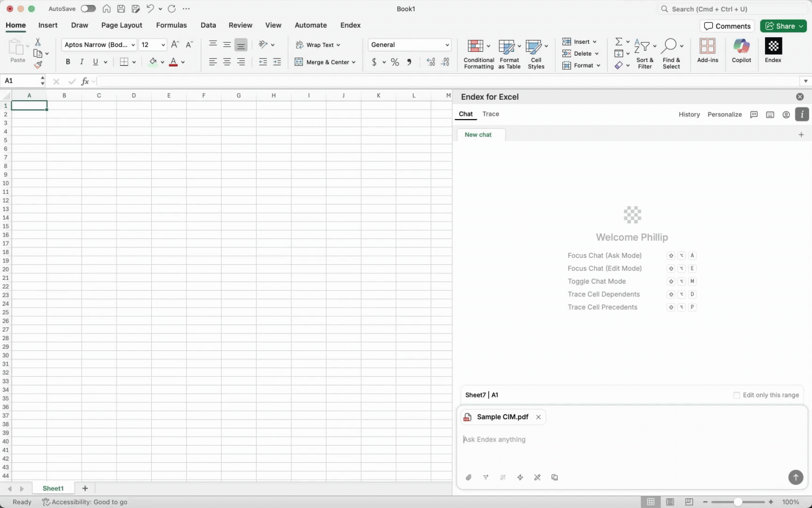Apply percent style to the cell
This screenshot has height=508, width=812.
(x=395, y=62)
